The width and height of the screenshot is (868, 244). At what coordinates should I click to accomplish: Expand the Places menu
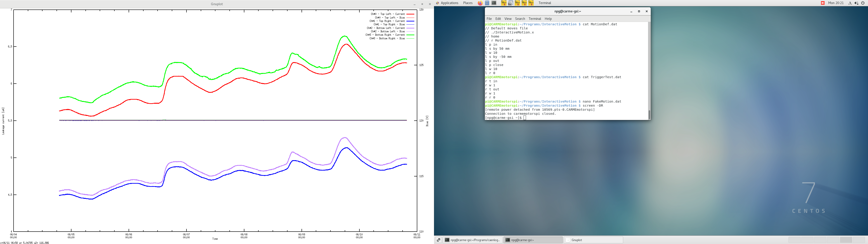click(x=468, y=3)
